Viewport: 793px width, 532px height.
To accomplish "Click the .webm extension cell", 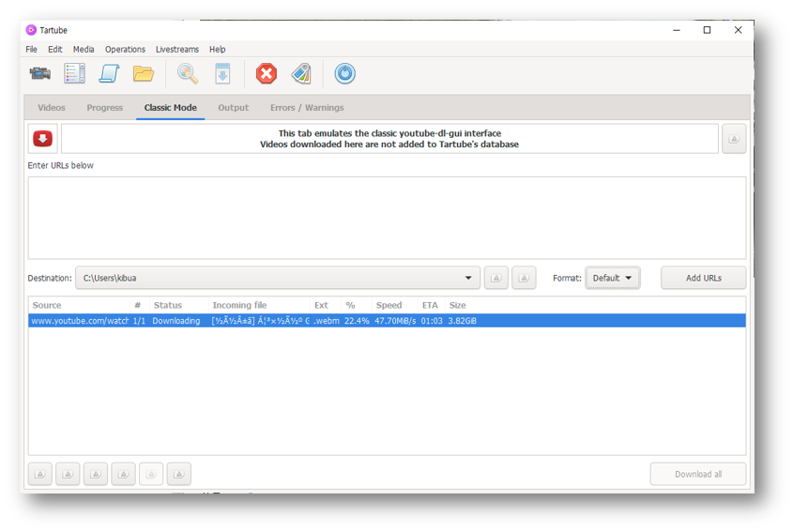I will pyautogui.click(x=327, y=321).
